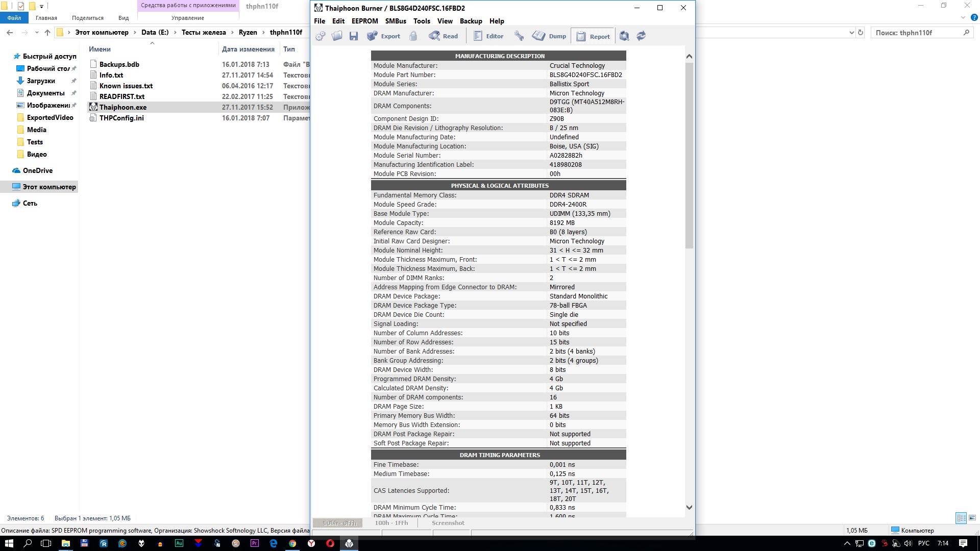The image size is (980, 551).
Task: Click the Explorer search field
Action: pos(916,33)
